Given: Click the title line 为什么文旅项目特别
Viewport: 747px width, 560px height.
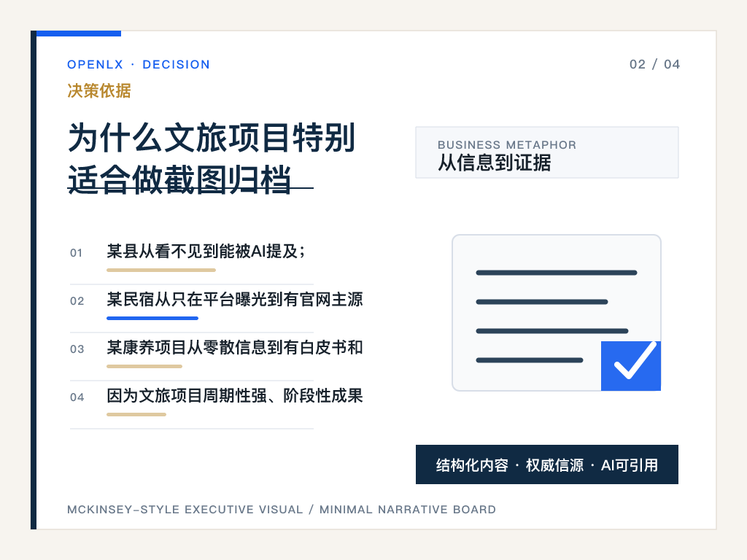Looking at the screenshot, I should point(212,138).
